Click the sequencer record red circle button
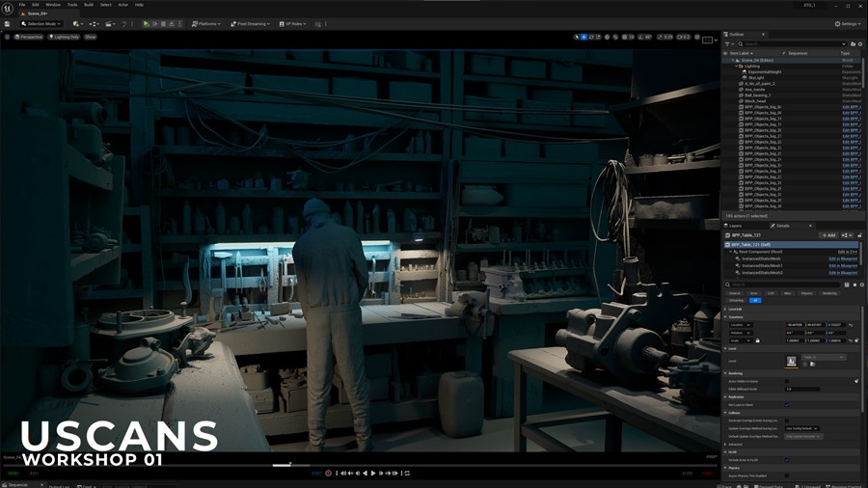The width and height of the screenshot is (868, 488). pos(328,474)
